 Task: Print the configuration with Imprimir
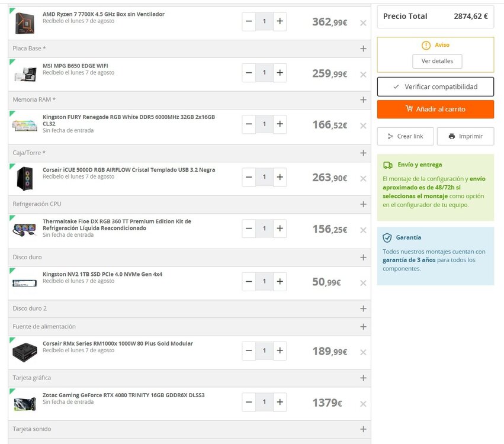point(466,136)
